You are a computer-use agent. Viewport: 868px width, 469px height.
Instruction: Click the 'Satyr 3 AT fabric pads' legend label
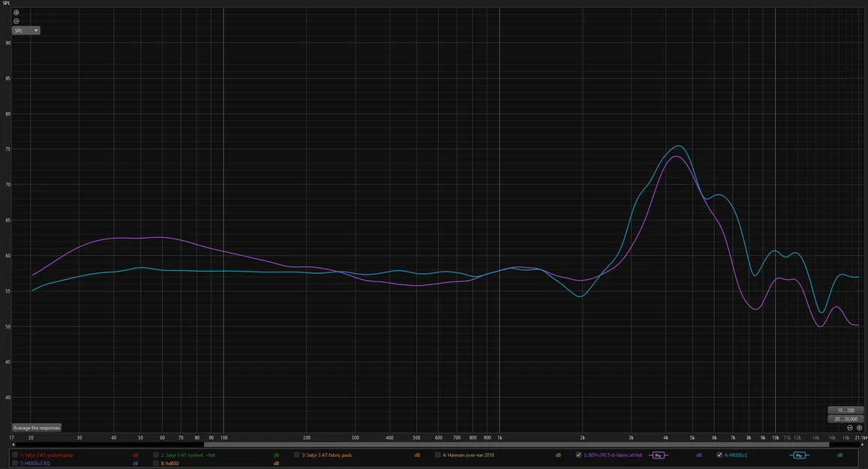tap(326, 455)
